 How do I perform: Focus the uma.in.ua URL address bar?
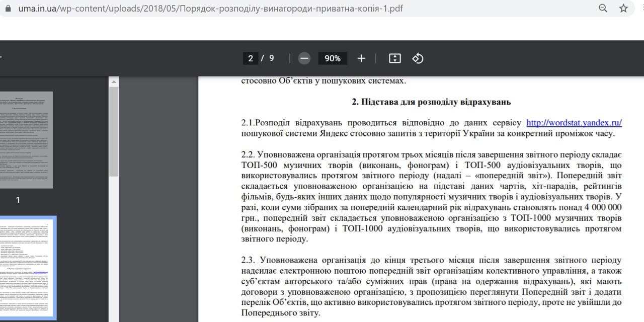(201, 9)
